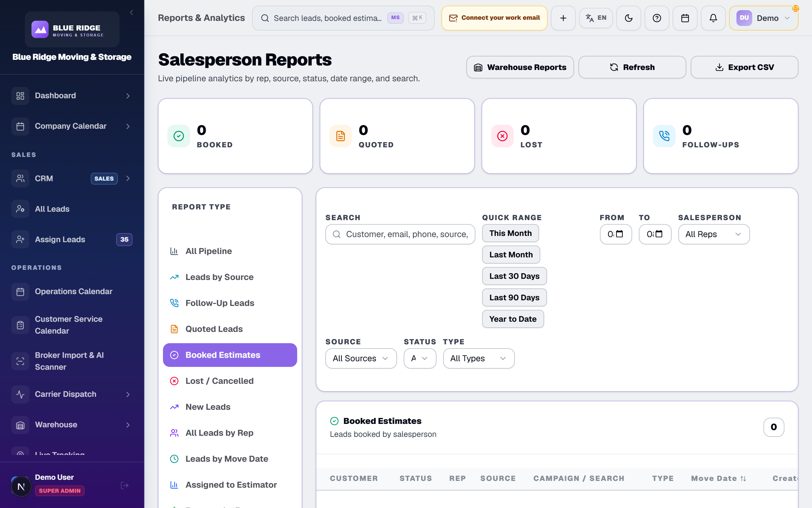
Task: Select the Leads by Source report
Action: click(230, 277)
